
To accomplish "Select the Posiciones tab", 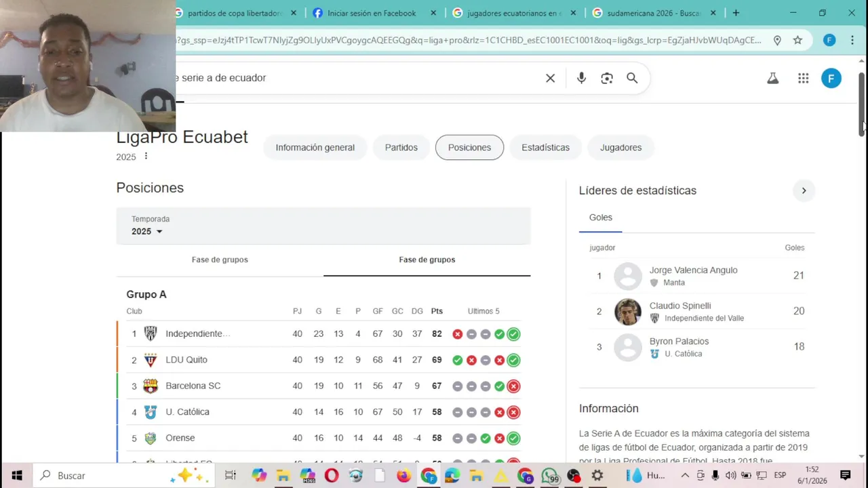I will click(469, 147).
